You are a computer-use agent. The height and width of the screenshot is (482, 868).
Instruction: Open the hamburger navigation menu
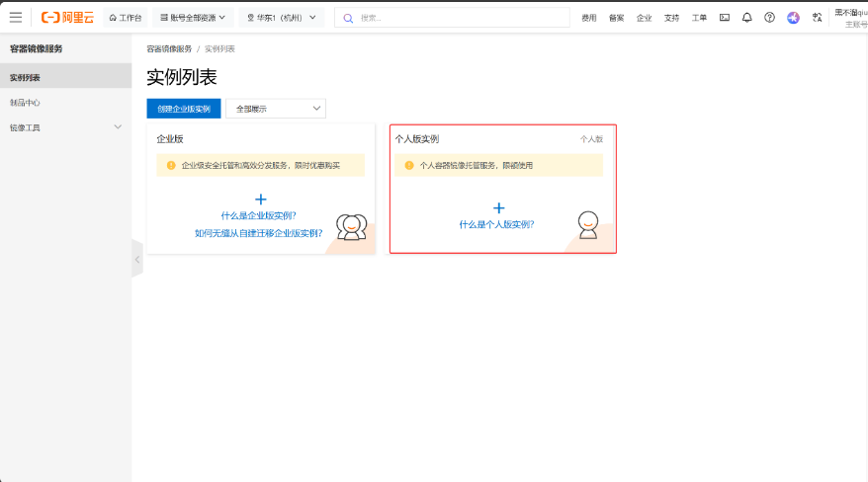(16, 17)
